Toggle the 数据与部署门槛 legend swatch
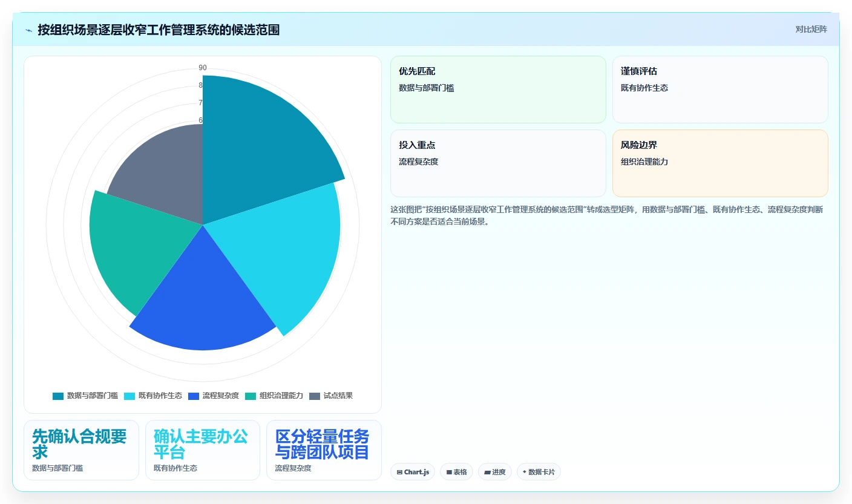The image size is (852, 504). click(58, 396)
